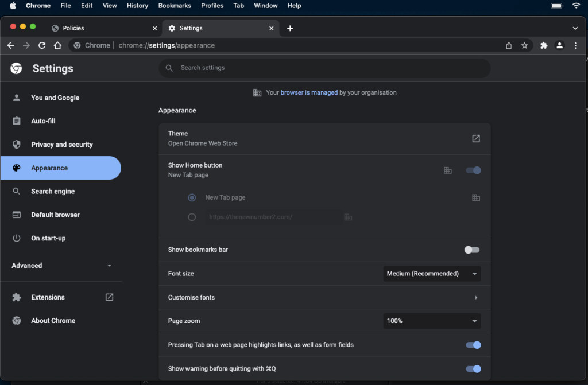
Task: Open the Chrome menu in menu bar
Action: pyautogui.click(x=38, y=6)
